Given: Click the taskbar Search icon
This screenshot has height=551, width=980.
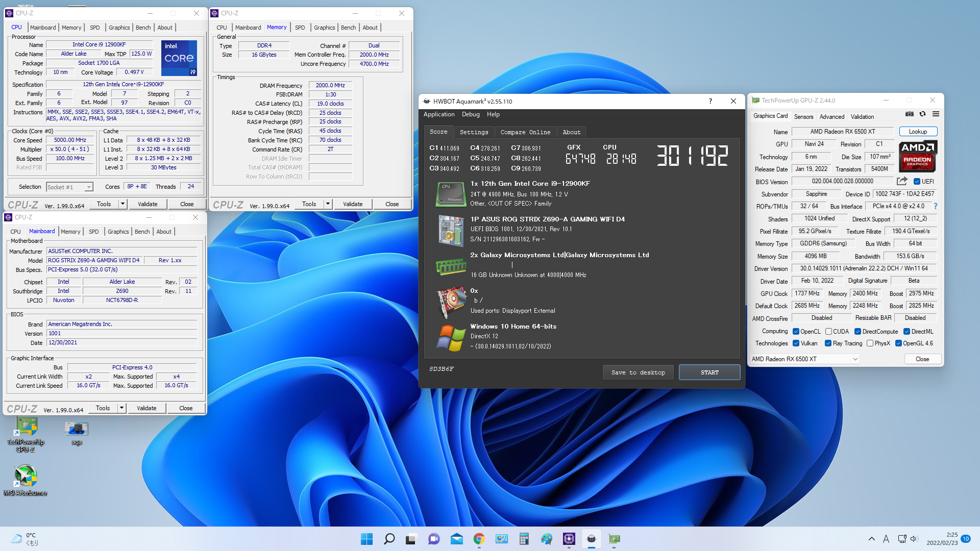Looking at the screenshot, I should coord(389,539).
